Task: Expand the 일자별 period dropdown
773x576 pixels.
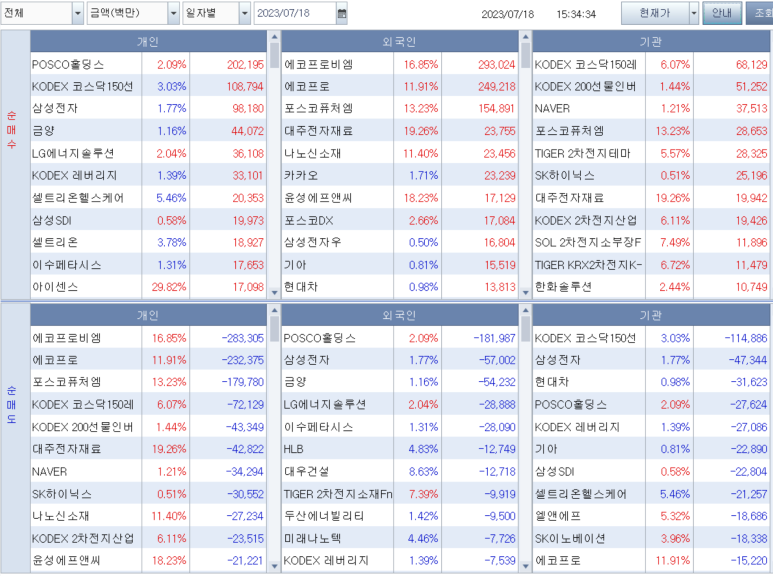Action: (x=245, y=13)
